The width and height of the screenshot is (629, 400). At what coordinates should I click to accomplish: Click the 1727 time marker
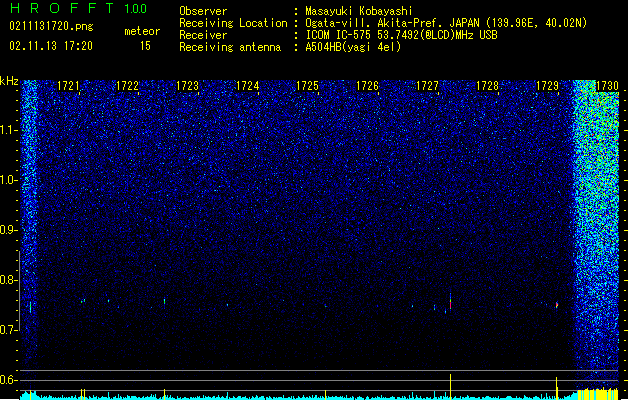click(x=427, y=86)
